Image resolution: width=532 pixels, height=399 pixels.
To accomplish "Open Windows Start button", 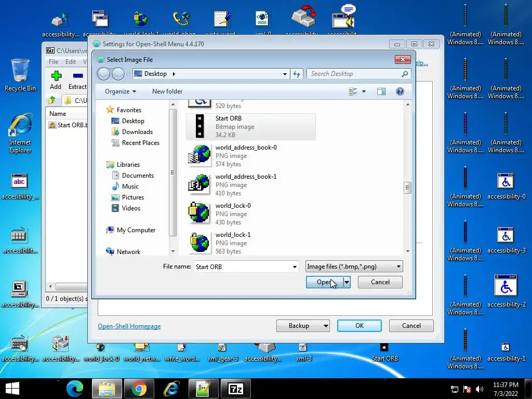I will pyautogui.click(x=12, y=389).
